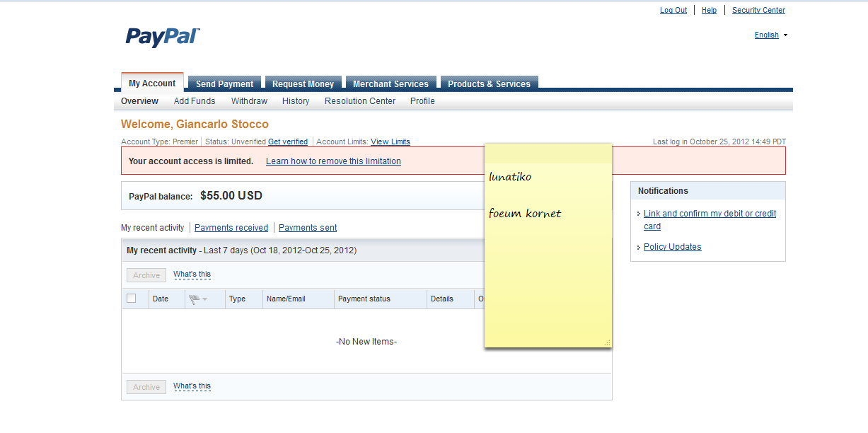The height and width of the screenshot is (433, 868).
Task: Click the bottom Archive button
Action: (146, 387)
